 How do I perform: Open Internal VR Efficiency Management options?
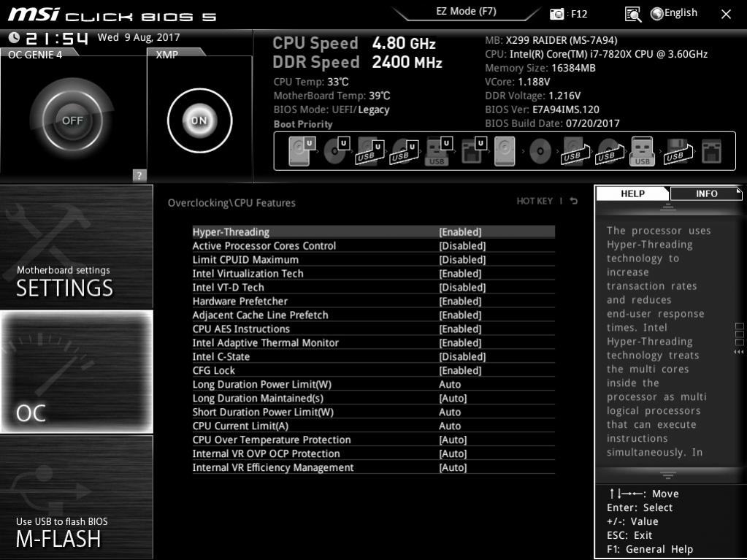click(x=374, y=467)
